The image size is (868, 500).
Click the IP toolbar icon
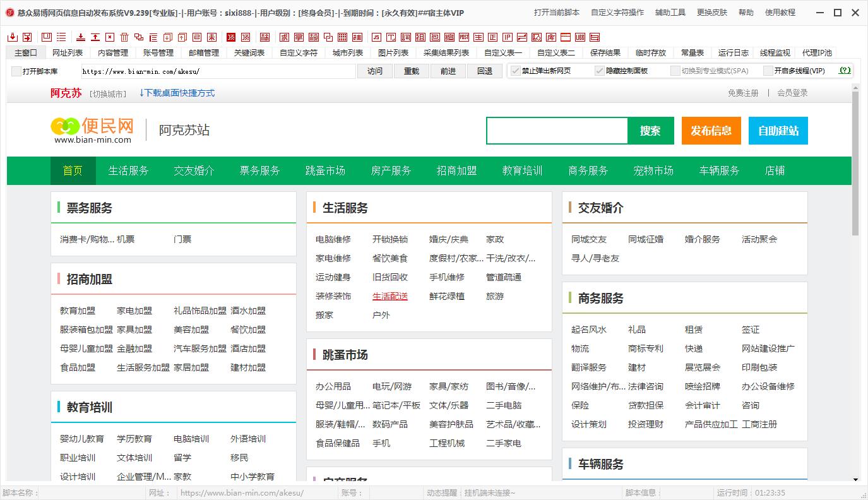point(508,37)
